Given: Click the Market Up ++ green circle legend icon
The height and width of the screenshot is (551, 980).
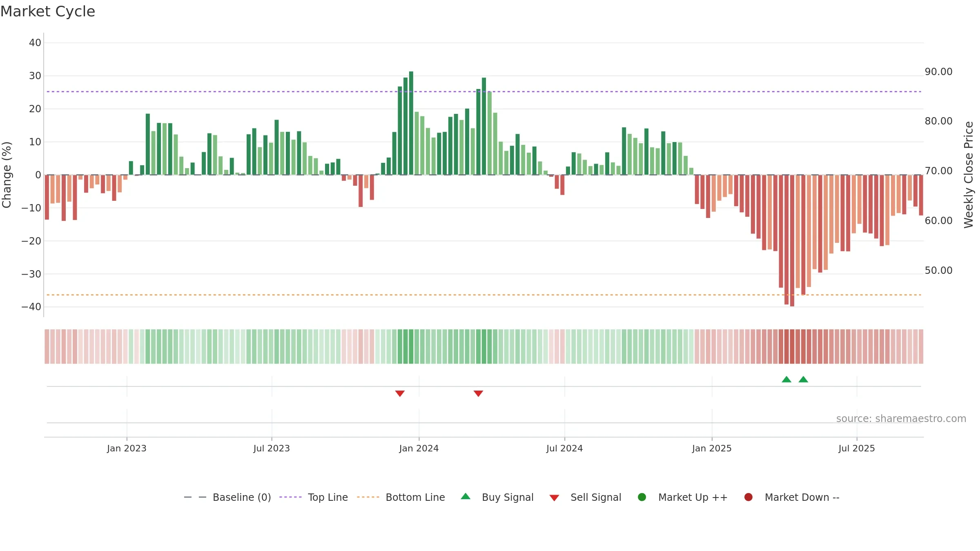Looking at the screenshot, I should tap(642, 497).
